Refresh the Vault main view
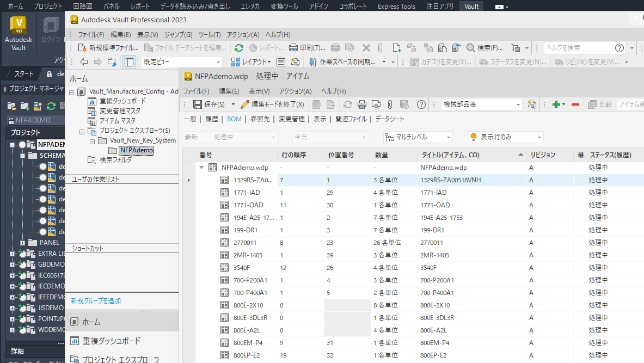The image size is (644, 363). coord(238,48)
